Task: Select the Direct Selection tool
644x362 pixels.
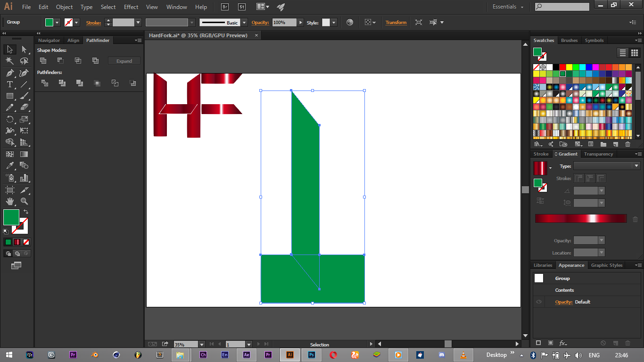Action: (24, 49)
